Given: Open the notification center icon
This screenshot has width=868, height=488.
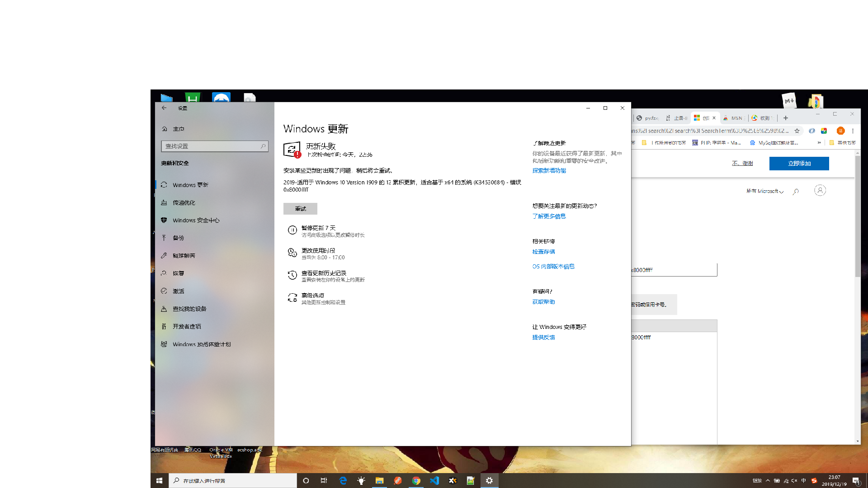Looking at the screenshot, I should click(856, 480).
